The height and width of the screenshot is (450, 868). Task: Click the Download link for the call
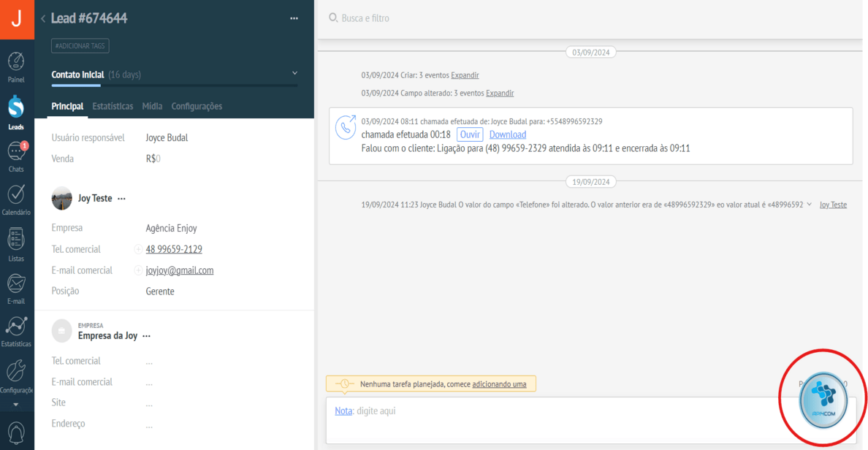click(x=507, y=135)
